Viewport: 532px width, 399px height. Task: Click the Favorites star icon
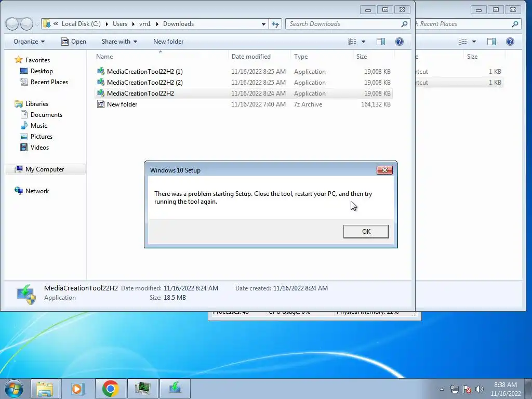click(18, 60)
